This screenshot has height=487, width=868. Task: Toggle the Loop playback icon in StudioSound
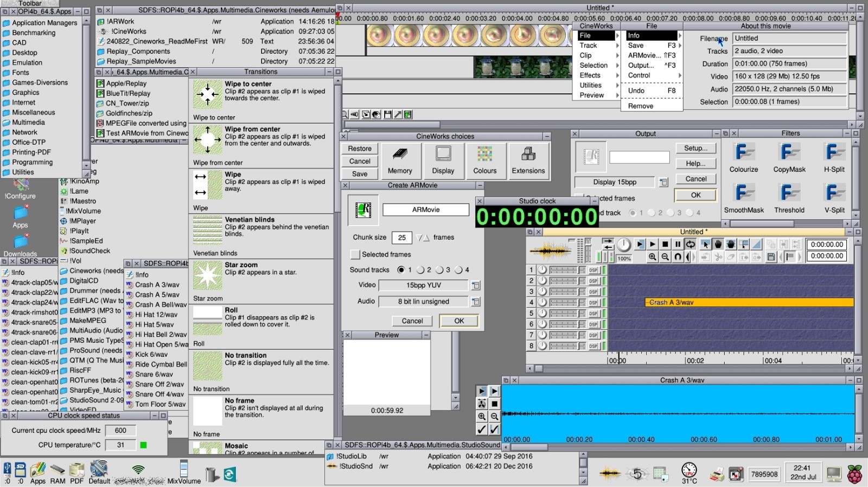(690, 245)
